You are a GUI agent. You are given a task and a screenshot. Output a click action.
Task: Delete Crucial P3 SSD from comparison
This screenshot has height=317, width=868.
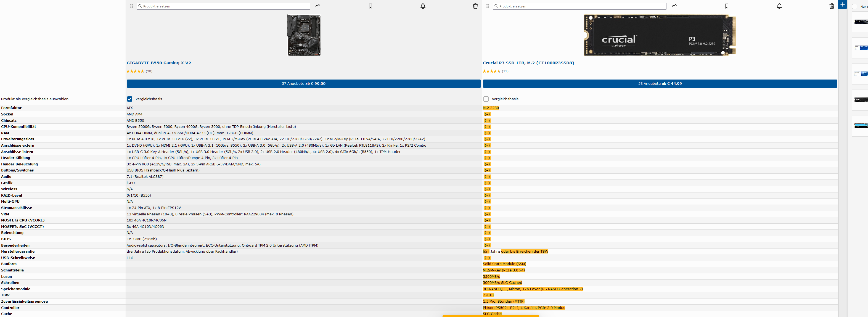coord(832,6)
